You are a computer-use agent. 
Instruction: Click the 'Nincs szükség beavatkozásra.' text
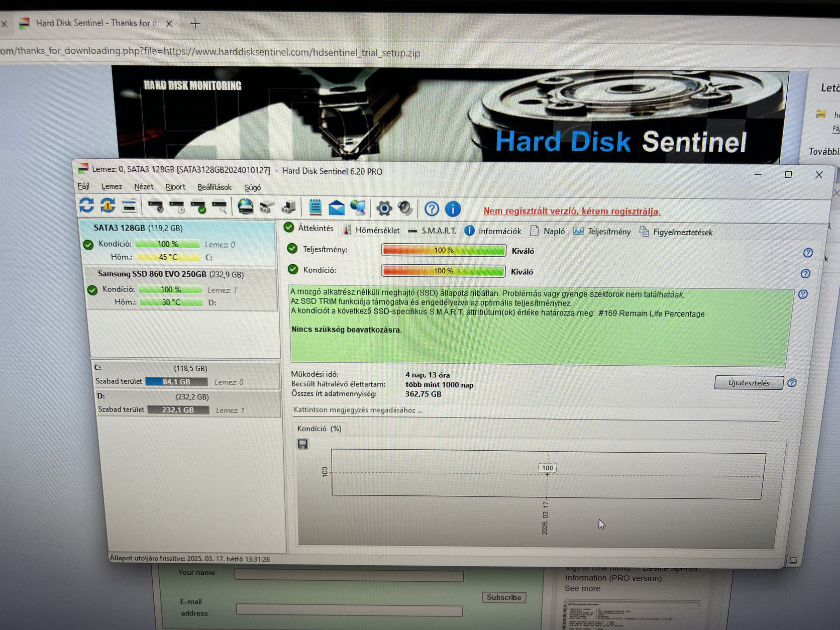tap(347, 330)
